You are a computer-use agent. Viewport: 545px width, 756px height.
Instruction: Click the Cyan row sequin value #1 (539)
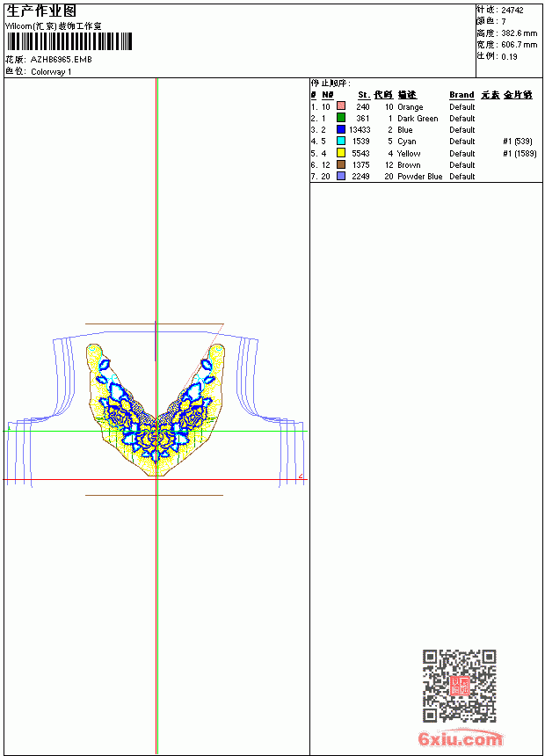point(518,142)
